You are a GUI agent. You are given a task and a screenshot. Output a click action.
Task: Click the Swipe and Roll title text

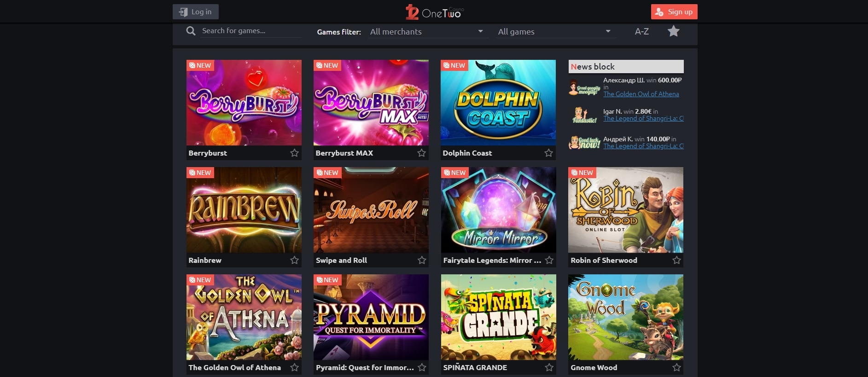[341, 260]
